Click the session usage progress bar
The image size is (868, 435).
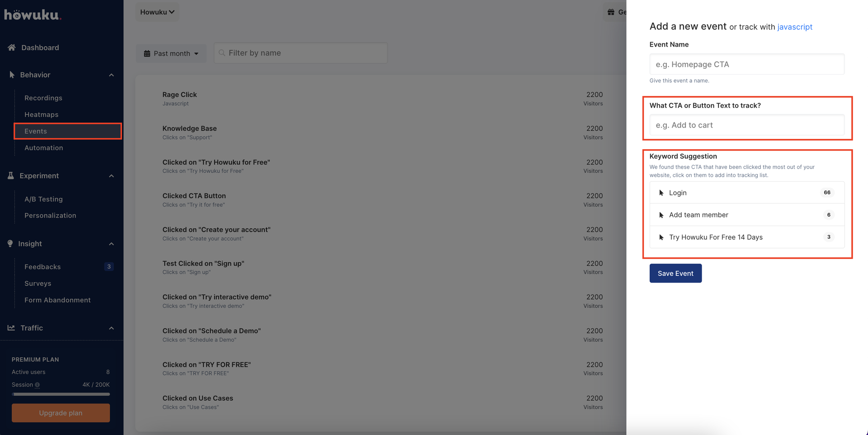pos(61,394)
